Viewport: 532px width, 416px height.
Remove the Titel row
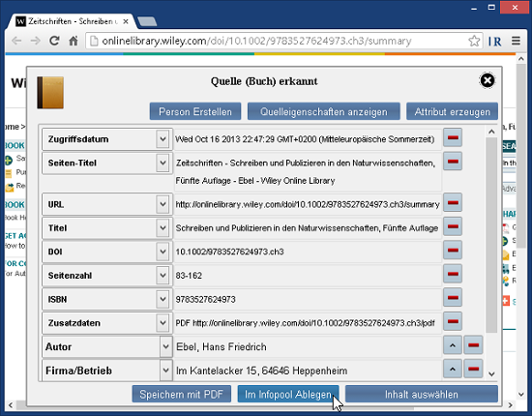tap(453, 226)
